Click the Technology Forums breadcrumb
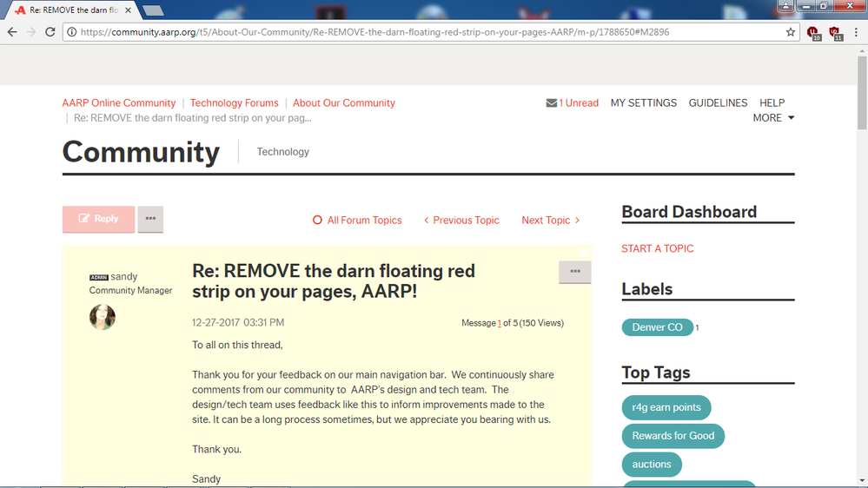 (234, 102)
